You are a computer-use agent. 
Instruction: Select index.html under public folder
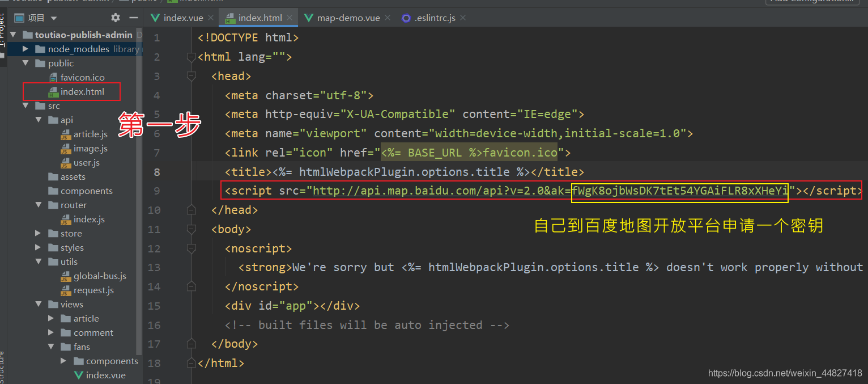tap(82, 91)
